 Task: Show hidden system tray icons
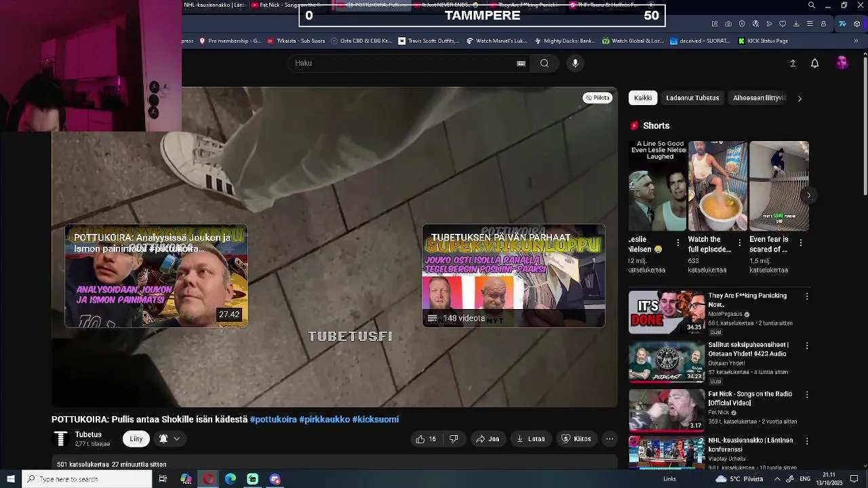click(x=777, y=479)
